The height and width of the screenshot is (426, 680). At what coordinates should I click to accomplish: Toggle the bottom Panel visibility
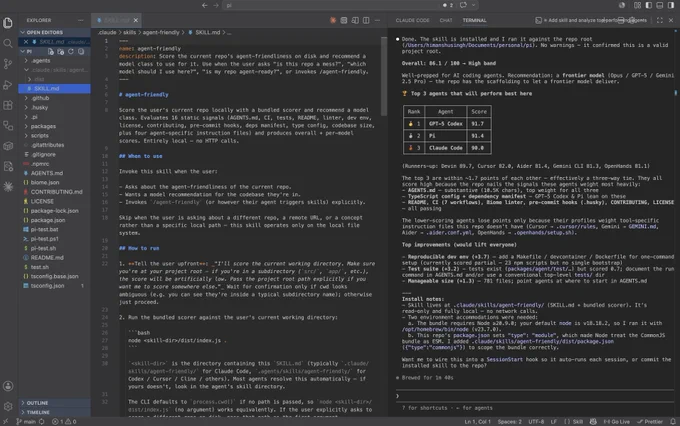pos(660,5)
